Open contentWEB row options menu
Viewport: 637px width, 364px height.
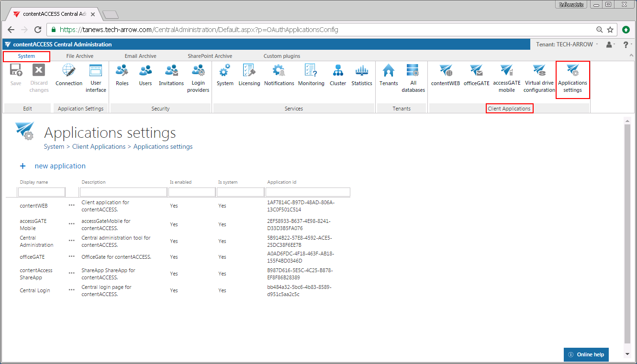72,205
